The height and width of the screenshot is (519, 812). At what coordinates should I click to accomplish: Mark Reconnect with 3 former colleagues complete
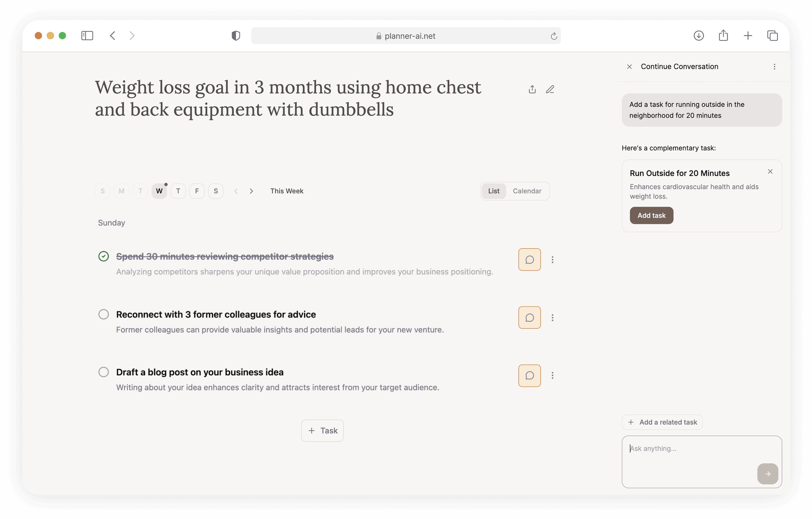click(x=104, y=314)
